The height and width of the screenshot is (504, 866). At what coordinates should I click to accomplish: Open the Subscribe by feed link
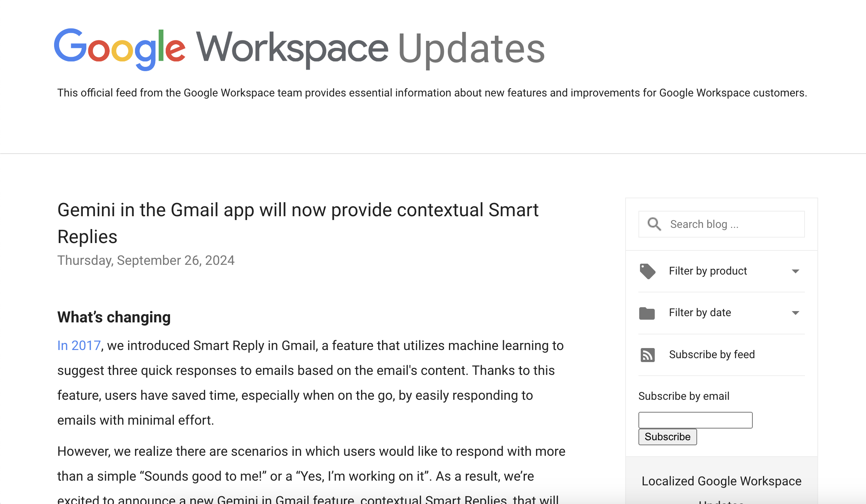(x=712, y=354)
